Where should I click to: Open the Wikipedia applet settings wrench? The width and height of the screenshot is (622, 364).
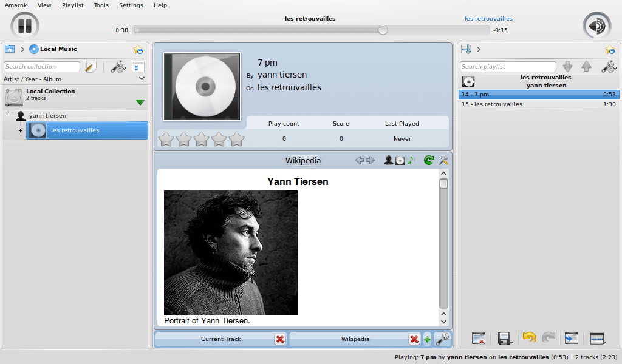pos(443,160)
